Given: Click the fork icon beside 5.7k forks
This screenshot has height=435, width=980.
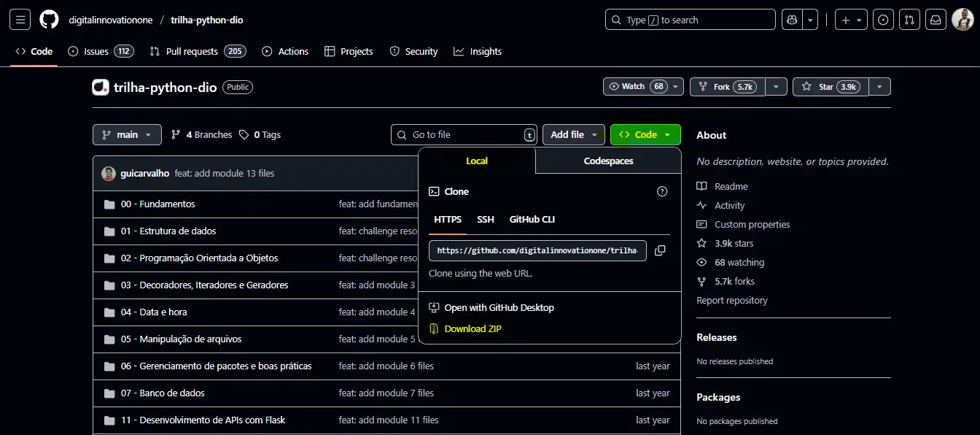Looking at the screenshot, I should coord(701,282).
